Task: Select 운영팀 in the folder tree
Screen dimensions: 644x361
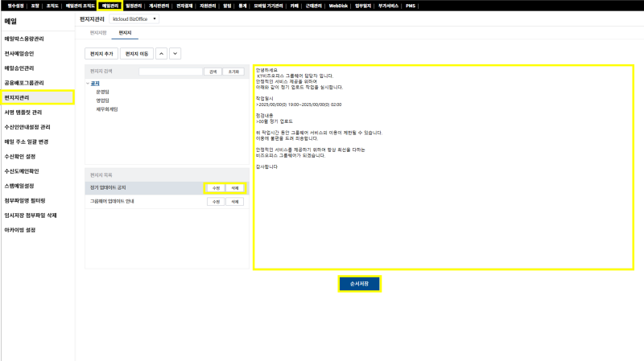Action: [x=102, y=92]
